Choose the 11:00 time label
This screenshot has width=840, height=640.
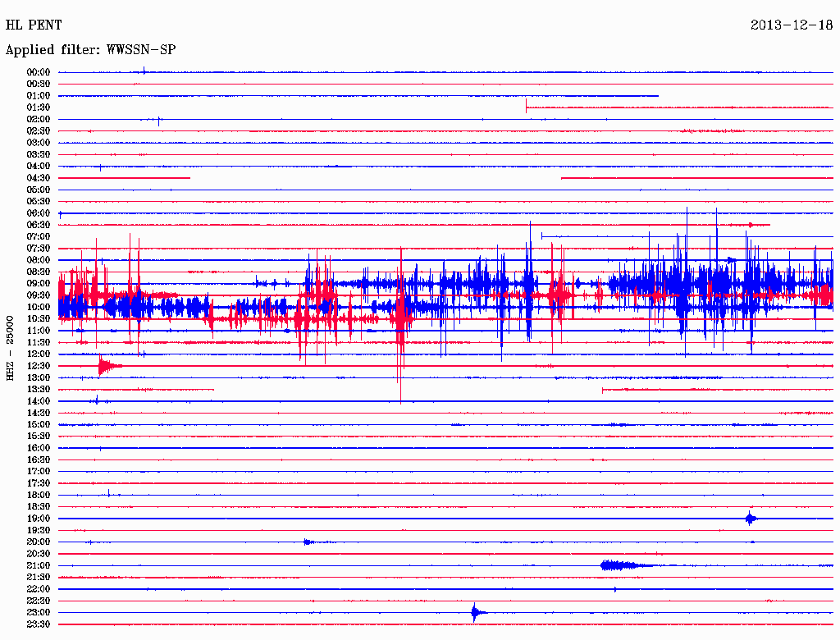(39, 331)
